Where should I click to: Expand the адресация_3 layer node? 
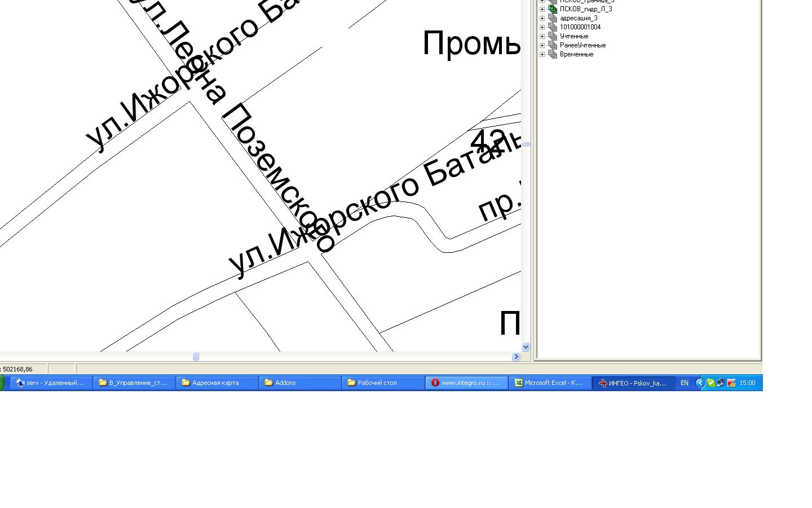pos(542,18)
